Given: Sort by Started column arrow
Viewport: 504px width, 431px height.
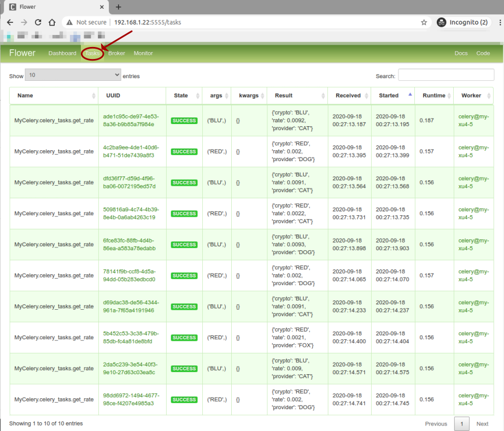Looking at the screenshot, I should click(410, 95).
